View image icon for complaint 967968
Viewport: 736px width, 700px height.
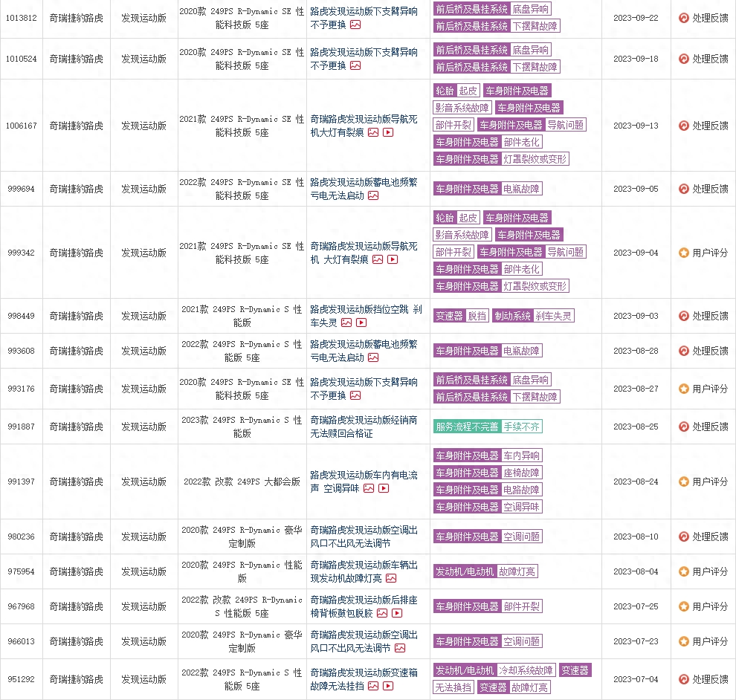(x=382, y=613)
